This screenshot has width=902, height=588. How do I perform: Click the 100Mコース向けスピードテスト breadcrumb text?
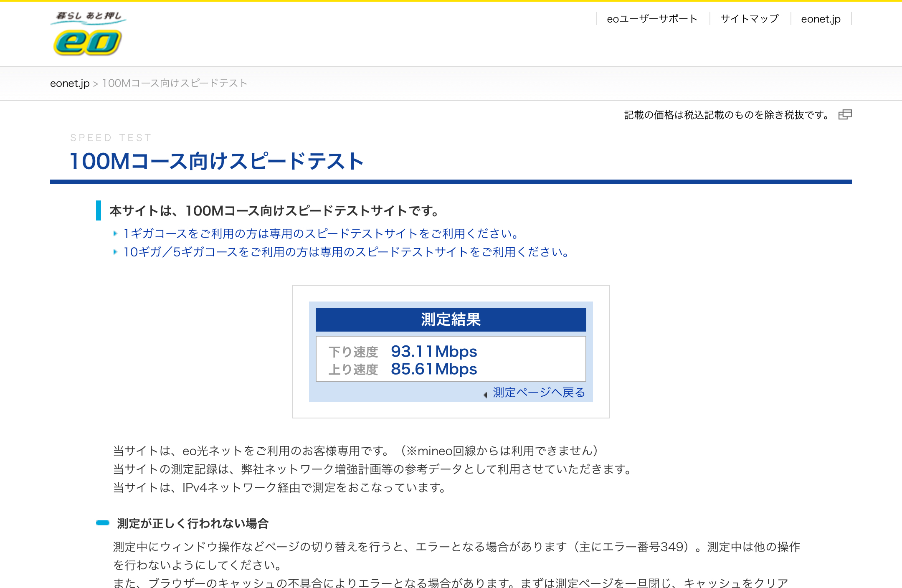(175, 83)
